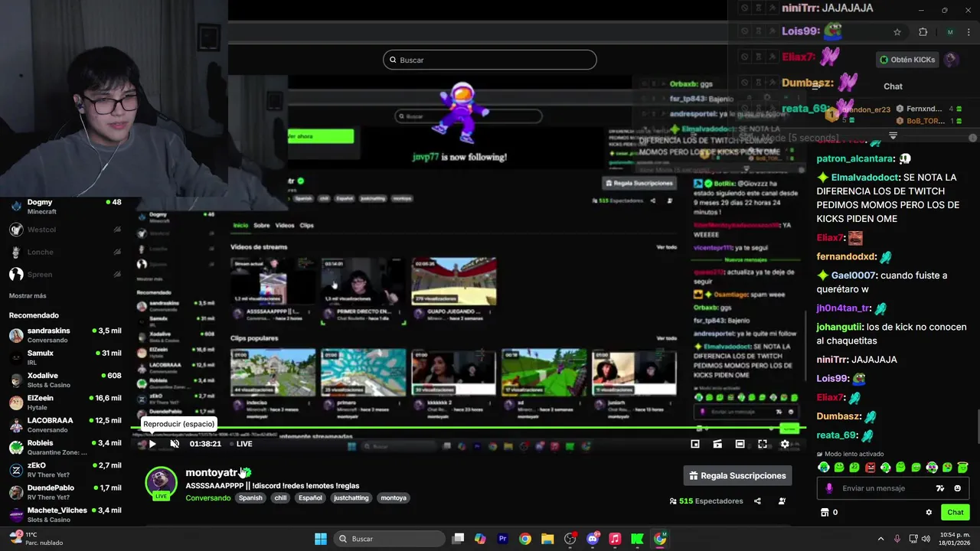This screenshot has height=551, width=980.
Task: Open chat settings gear
Action: [929, 512]
